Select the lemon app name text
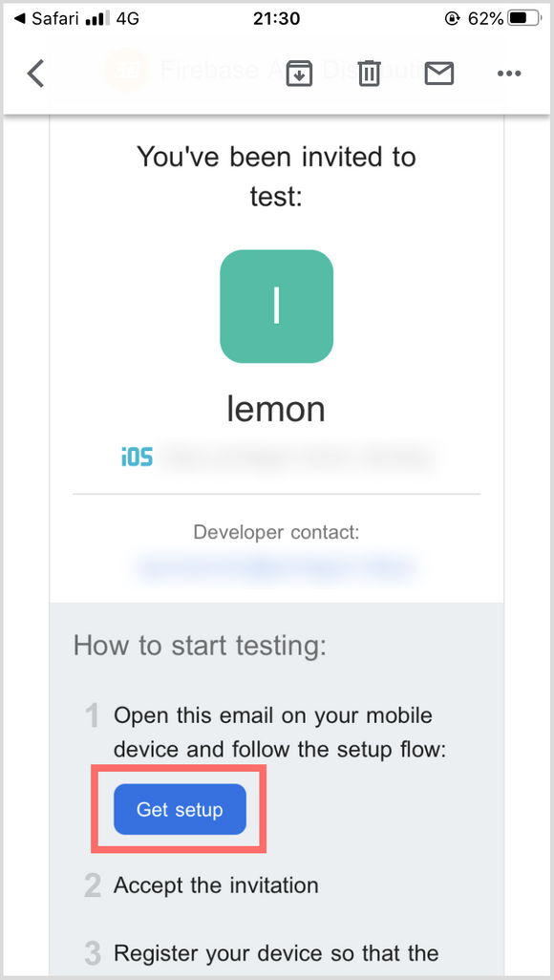The width and height of the screenshot is (554, 980). [x=276, y=410]
